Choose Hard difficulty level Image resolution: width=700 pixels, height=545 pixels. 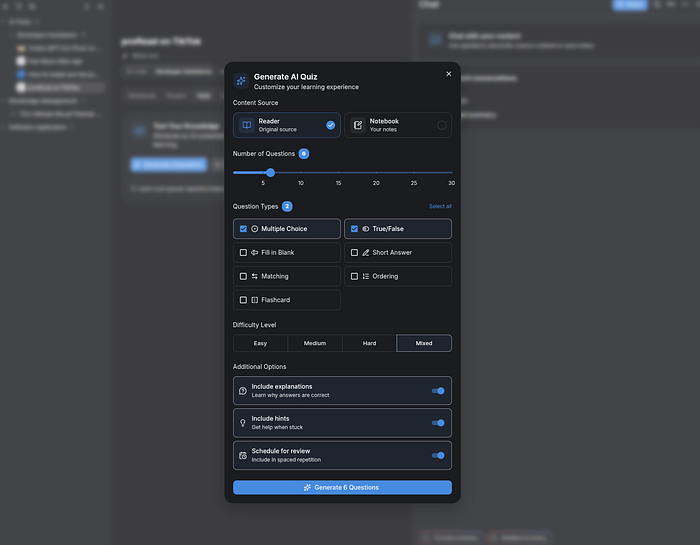pos(369,343)
